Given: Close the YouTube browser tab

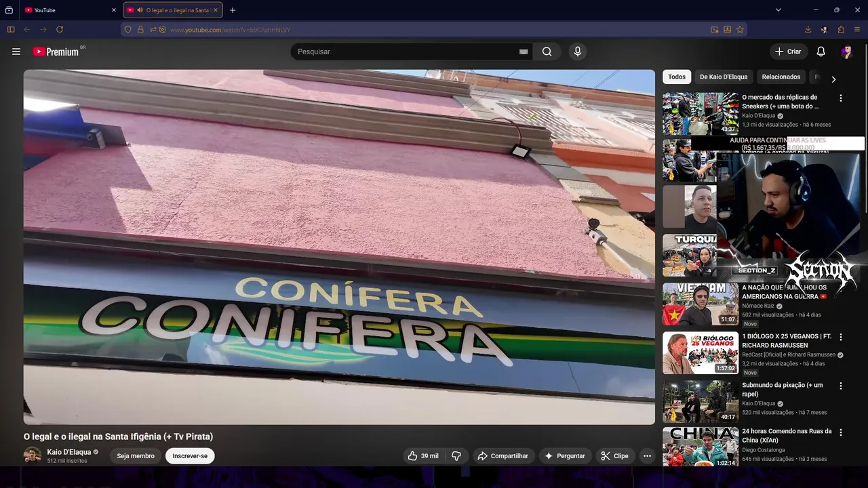Looking at the screenshot, I should pos(114,10).
